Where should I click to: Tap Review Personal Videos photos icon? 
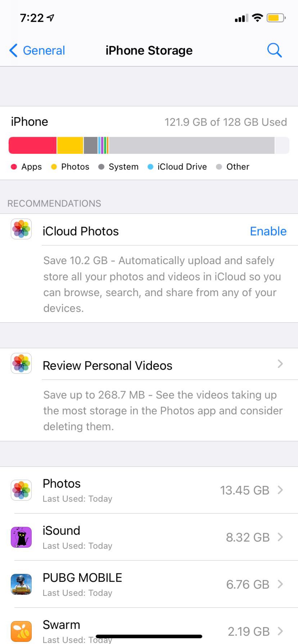point(21,363)
